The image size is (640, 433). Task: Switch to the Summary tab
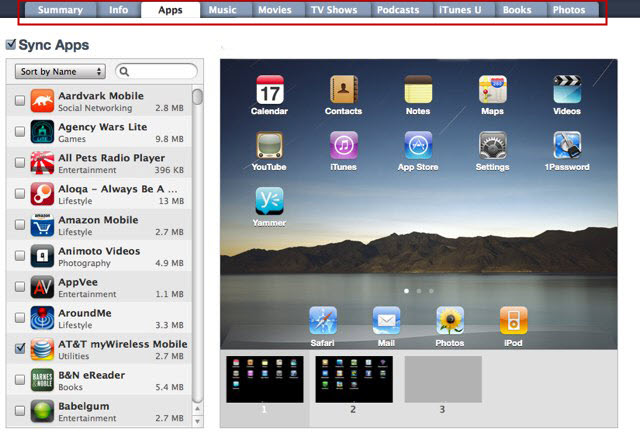pyautogui.click(x=60, y=10)
